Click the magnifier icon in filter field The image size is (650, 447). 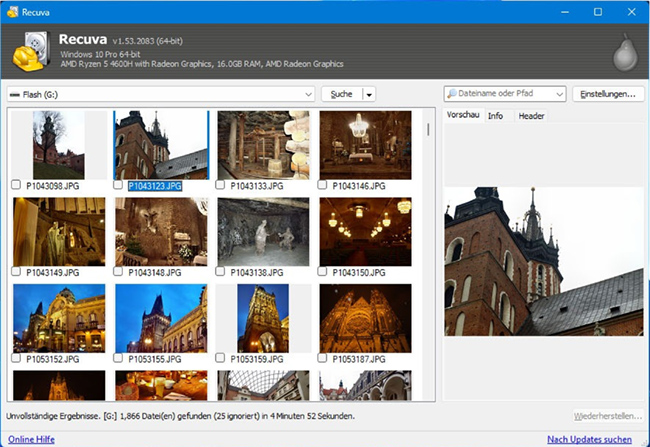(452, 94)
